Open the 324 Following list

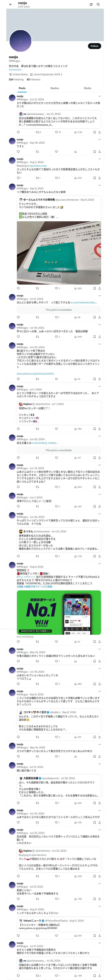16,80
